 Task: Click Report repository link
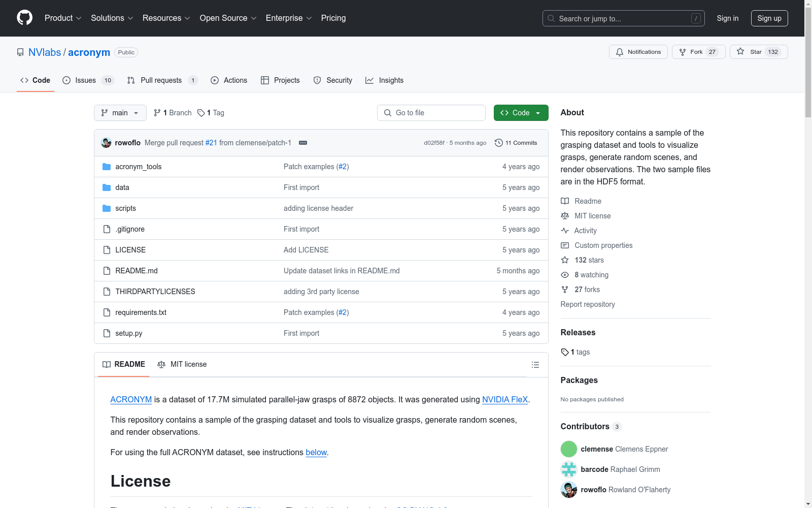[588, 304]
